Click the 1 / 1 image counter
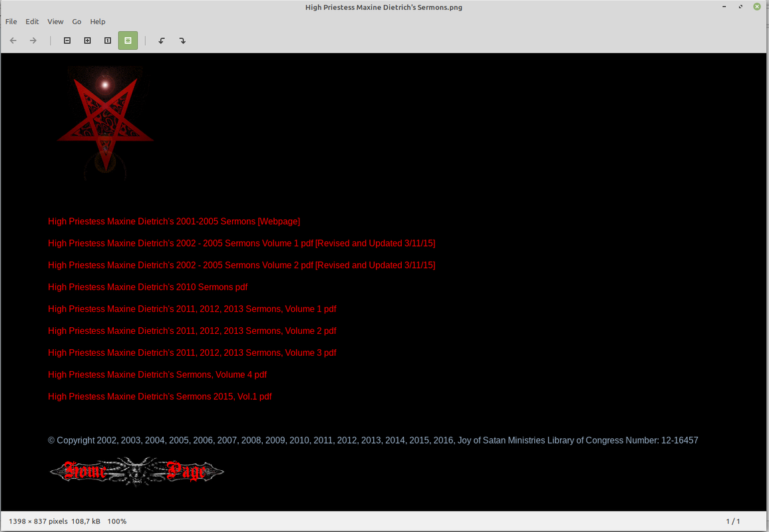Image resolution: width=769 pixels, height=532 pixels. pyautogui.click(x=732, y=521)
